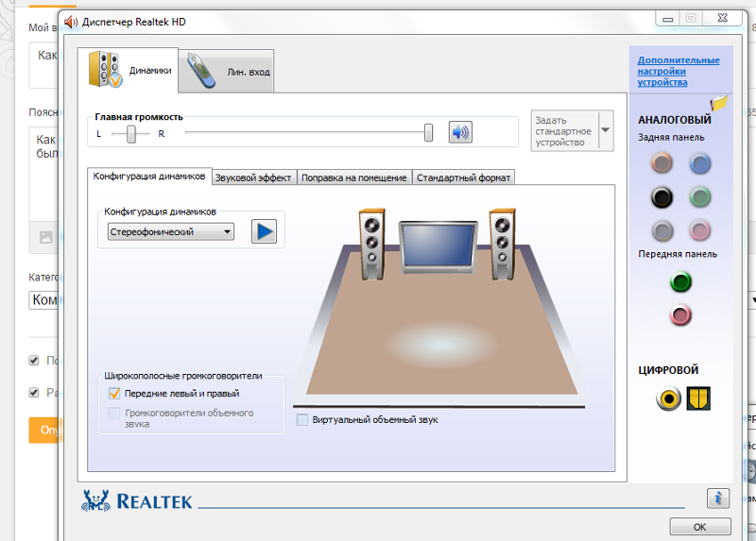Open the information button near Realtek logo

click(x=717, y=498)
